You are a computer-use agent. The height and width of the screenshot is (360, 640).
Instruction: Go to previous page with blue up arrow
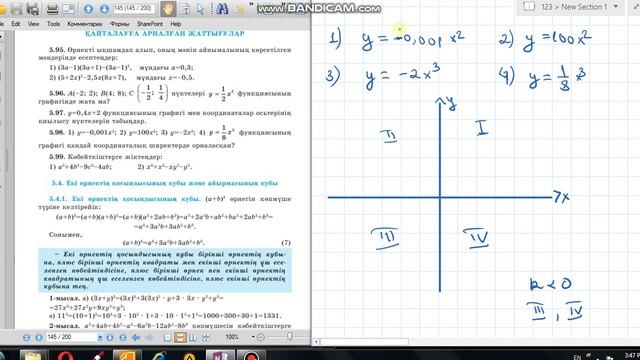tap(88, 9)
